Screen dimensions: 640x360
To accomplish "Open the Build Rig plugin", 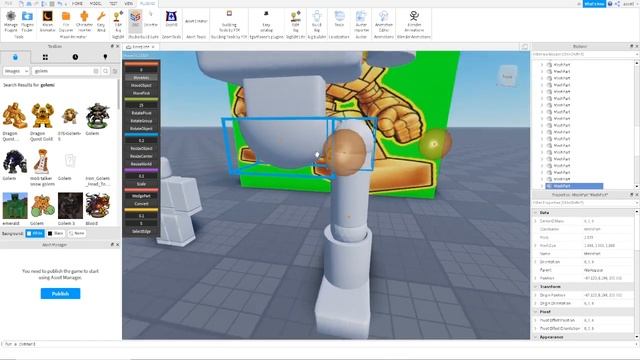I will (317, 21).
